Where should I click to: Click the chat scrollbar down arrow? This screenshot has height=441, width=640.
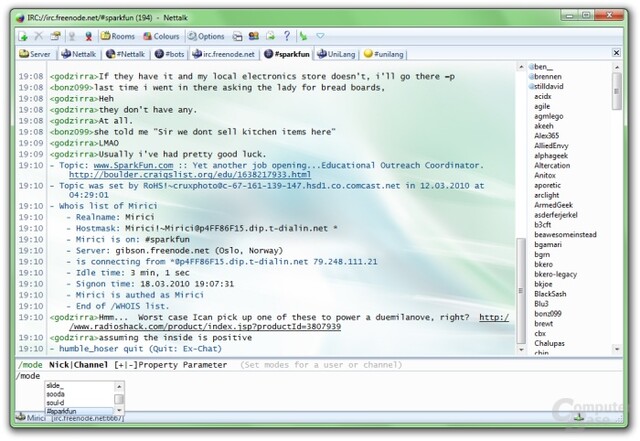pos(521,350)
